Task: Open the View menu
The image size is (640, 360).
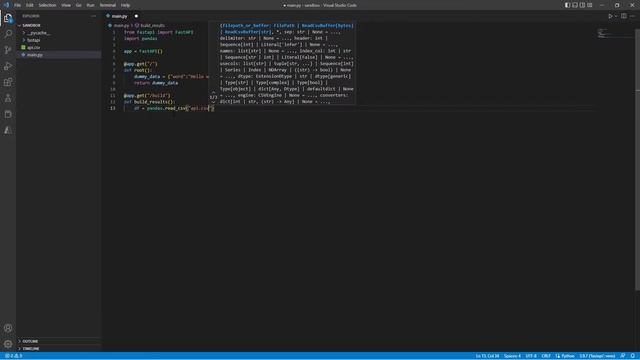Action: click(66, 5)
